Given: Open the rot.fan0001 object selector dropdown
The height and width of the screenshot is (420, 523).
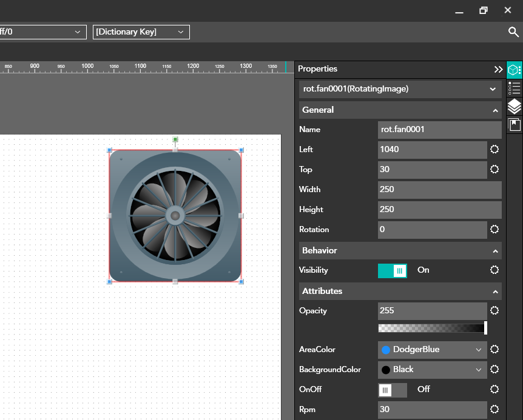Looking at the screenshot, I should point(400,89).
